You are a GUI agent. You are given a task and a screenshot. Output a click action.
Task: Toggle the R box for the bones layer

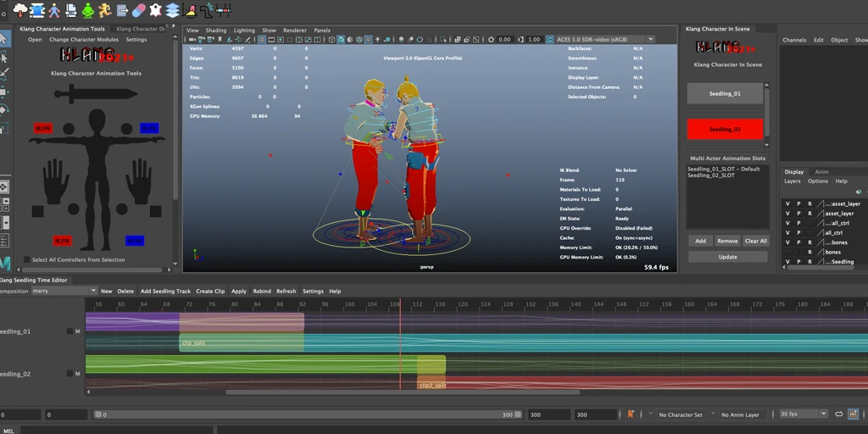tap(810, 252)
